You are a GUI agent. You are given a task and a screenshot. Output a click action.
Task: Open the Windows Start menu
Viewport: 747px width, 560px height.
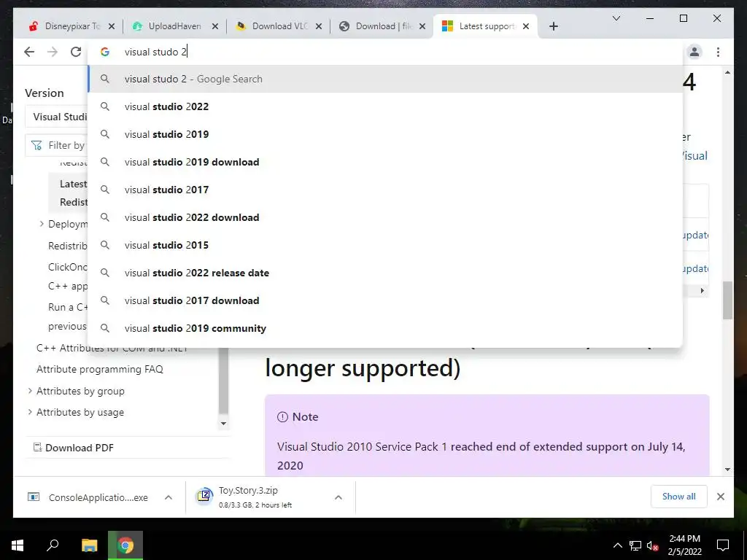(18, 545)
